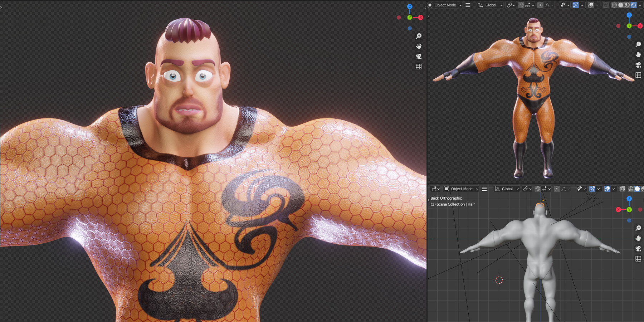Click grid perspective toggle in Back Orthographic viewport
Image resolution: width=644 pixels, height=322 pixels.
tap(638, 259)
